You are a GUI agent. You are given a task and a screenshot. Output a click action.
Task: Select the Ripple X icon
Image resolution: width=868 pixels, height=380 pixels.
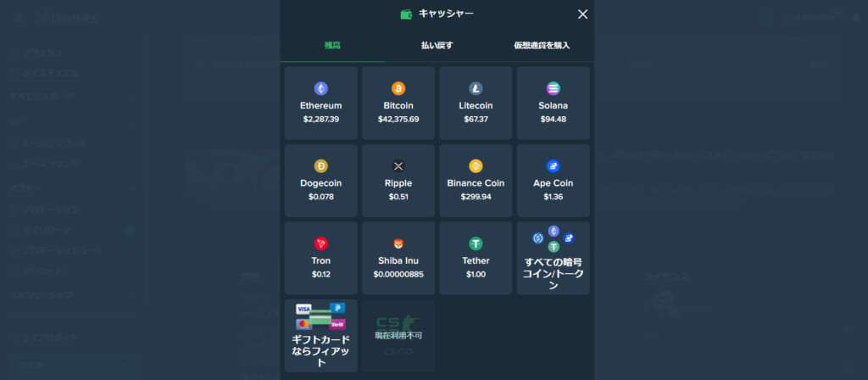398,166
